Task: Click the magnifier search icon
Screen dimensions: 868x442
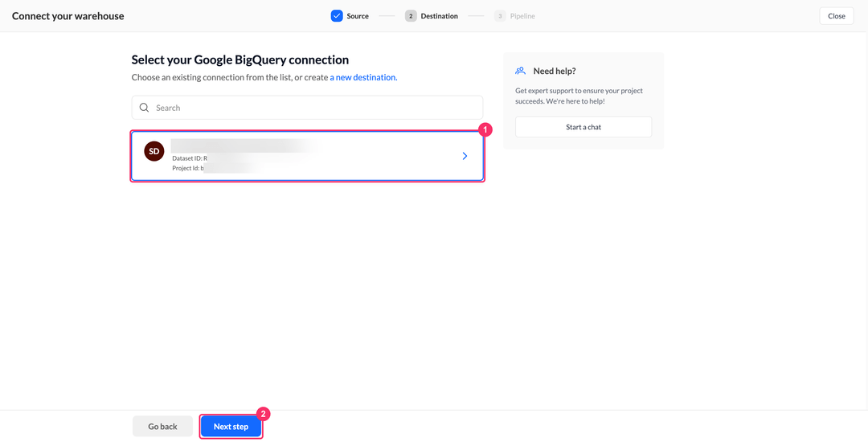Action: 144,108
